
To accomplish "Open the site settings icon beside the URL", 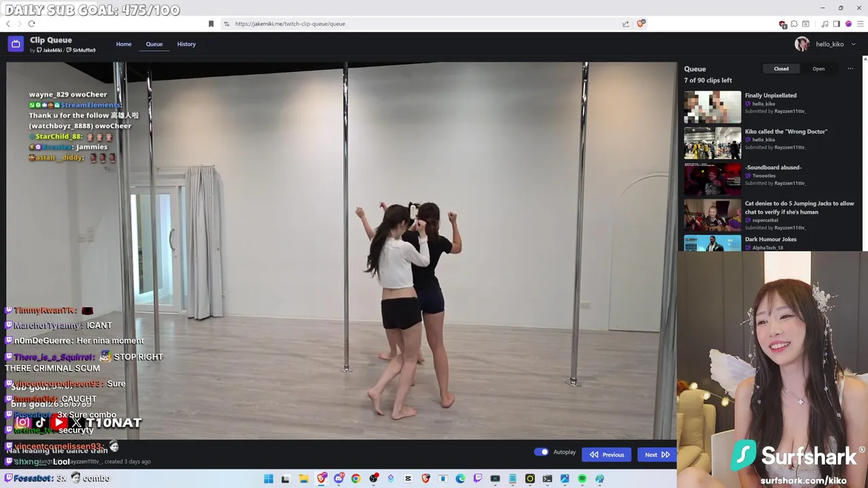I will point(226,24).
